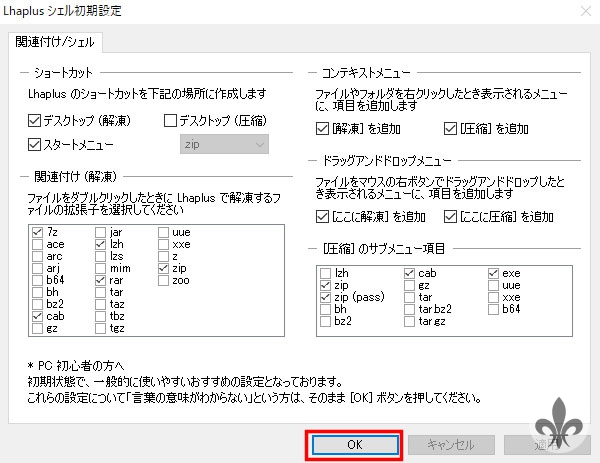
Task: Check tgz extension association
Action: (x=100, y=328)
